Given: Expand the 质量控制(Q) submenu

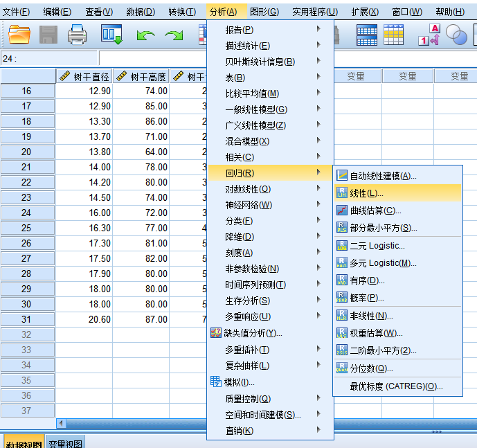Looking at the screenshot, I should tap(270, 399).
